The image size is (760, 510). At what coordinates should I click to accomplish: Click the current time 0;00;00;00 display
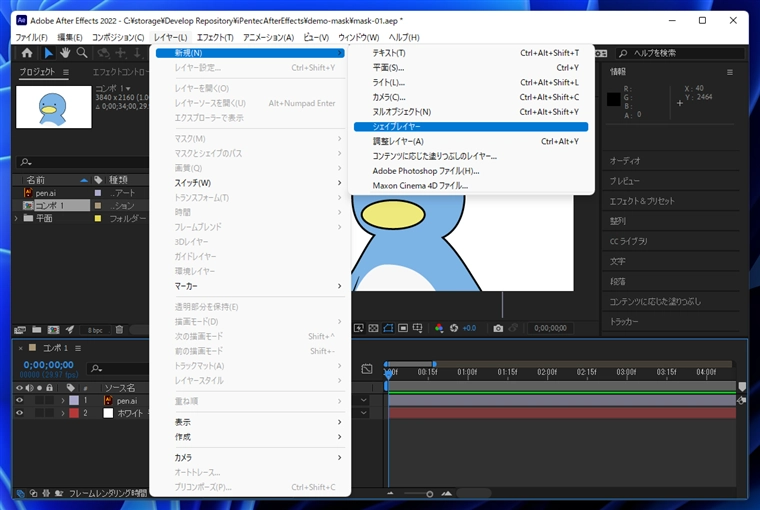click(48, 365)
